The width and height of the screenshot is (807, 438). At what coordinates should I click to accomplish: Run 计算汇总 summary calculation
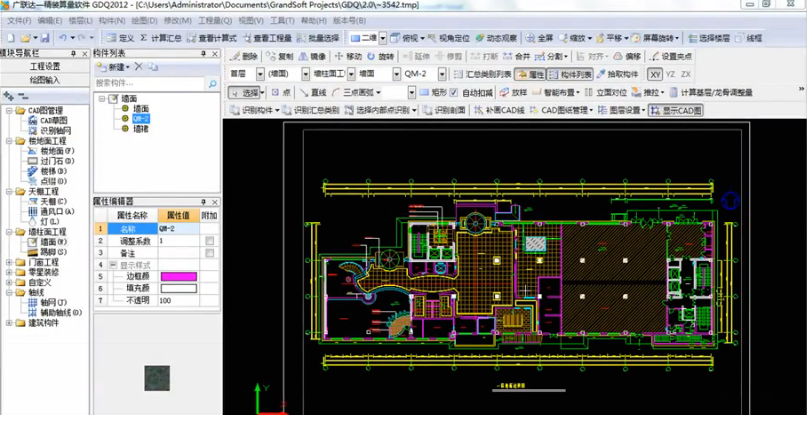click(160, 38)
